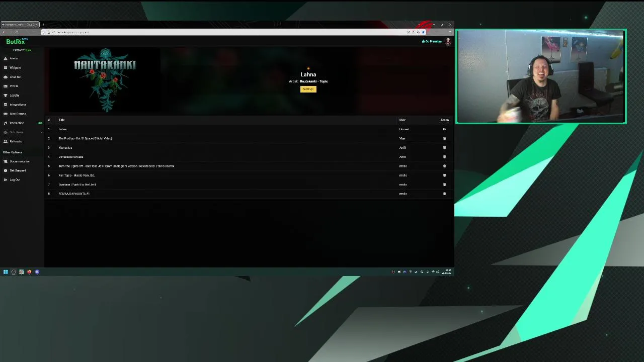This screenshot has width=644, height=362.
Task: Click the Mini-Games gamepad icon
Action: point(6,114)
